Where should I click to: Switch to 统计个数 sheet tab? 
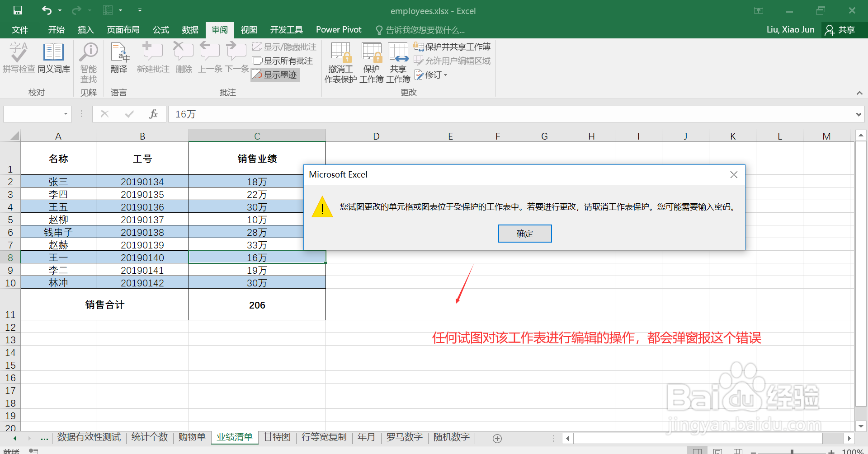coord(150,437)
